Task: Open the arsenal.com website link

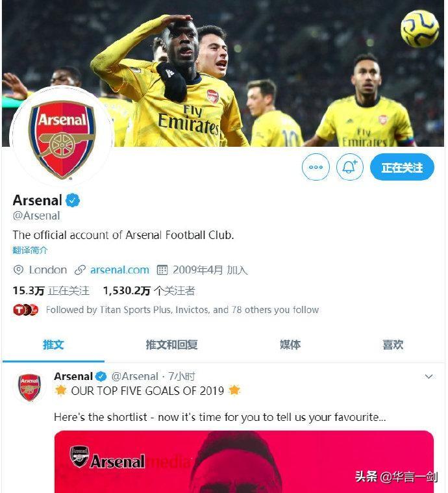Action: pos(119,270)
